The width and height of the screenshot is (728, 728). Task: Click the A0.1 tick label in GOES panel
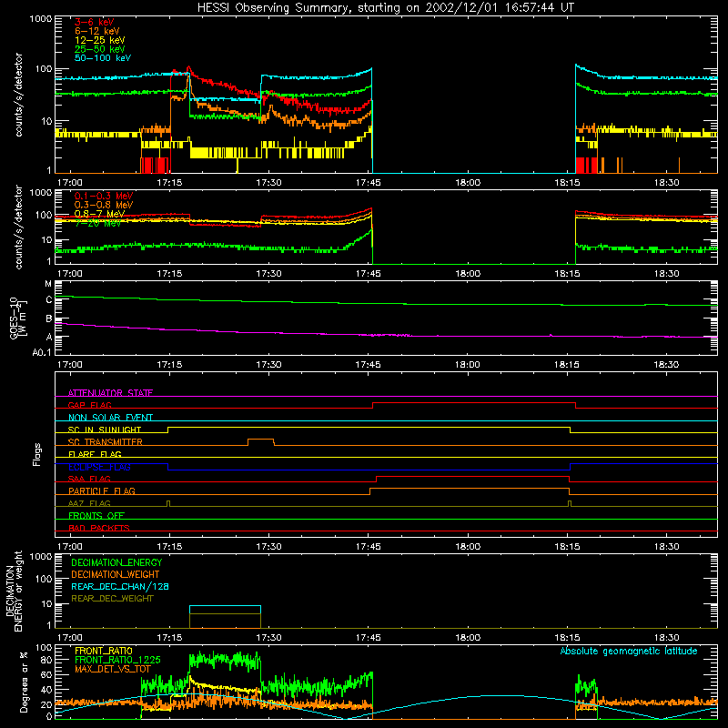pyautogui.click(x=42, y=353)
